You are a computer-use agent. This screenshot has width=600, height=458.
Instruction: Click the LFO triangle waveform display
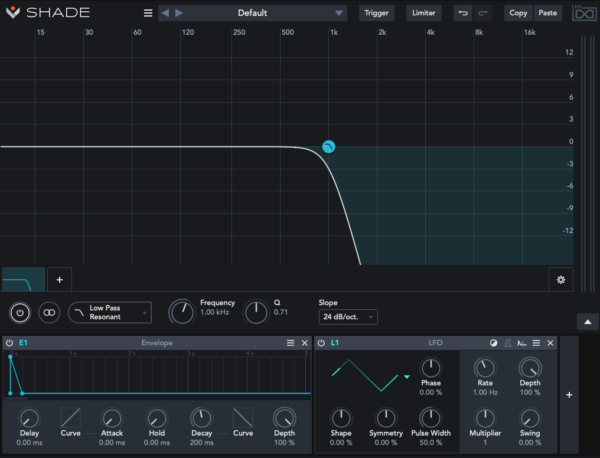(365, 375)
